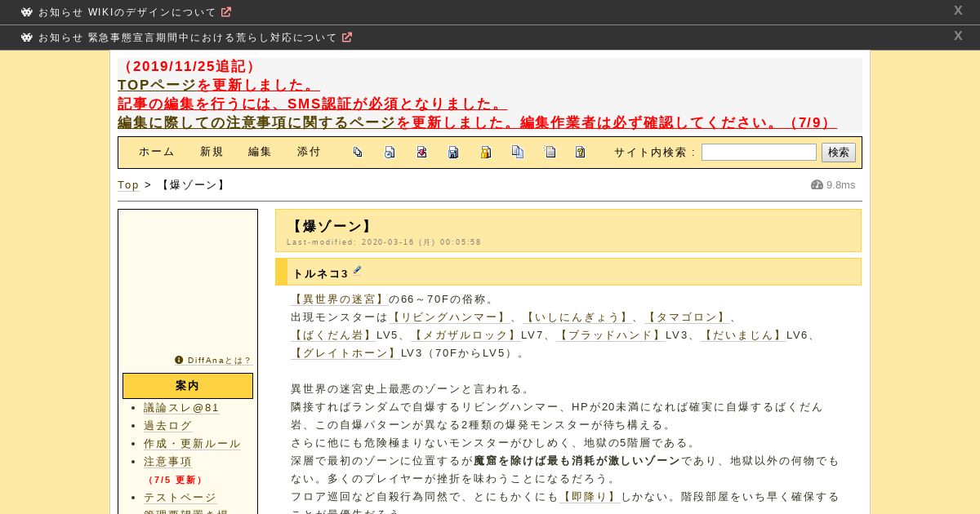Follow the 【メガザルロック】 monster link
This screenshot has height=514, width=980.
(x=465, y=335)
